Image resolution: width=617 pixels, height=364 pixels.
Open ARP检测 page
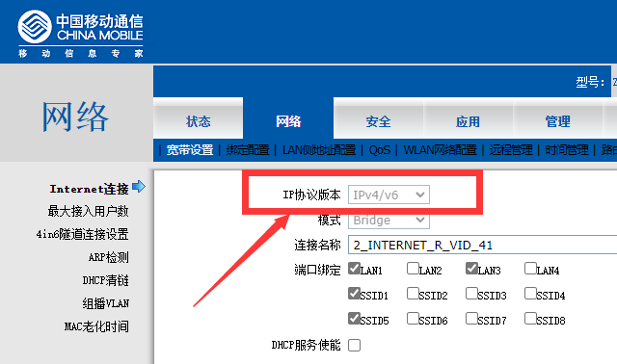click(x=109, y=257)
